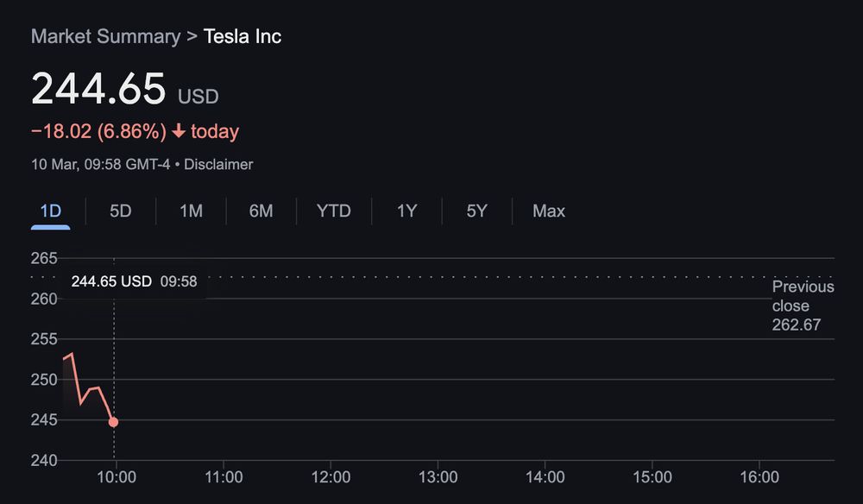Image resolution: width=863 pixels, height=504 pixels.
Task: Click the large 244.65 price value
Action: pos(98,89)
